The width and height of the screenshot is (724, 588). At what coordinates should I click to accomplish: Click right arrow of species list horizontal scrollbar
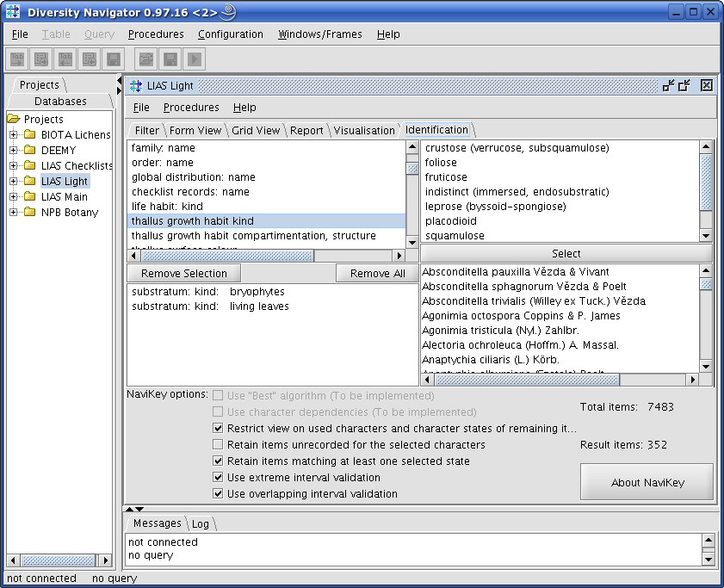coord(692,380)
